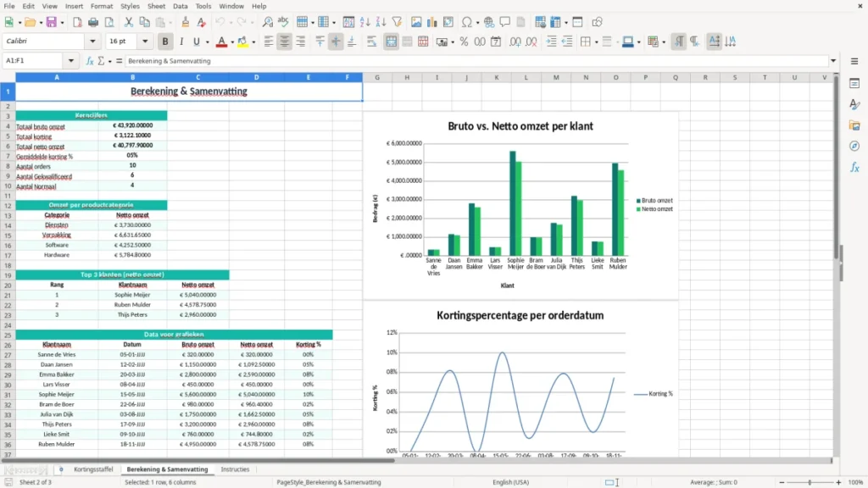Apply AutoFilter funnel icon
The height and width of the screenshot is (488, 868).
[397, 22]
